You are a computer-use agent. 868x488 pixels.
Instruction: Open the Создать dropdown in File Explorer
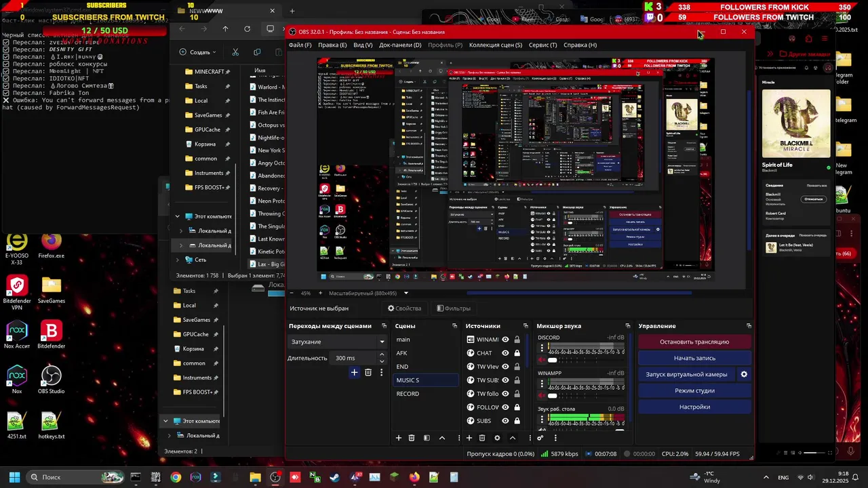click(x=198, y=52)
